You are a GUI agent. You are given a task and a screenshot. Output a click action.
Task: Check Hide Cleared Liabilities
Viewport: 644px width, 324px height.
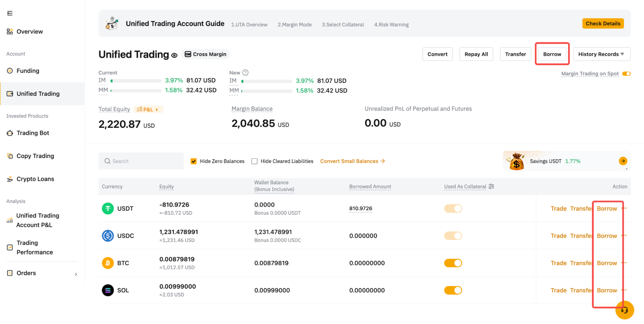(x=255, y=161)
